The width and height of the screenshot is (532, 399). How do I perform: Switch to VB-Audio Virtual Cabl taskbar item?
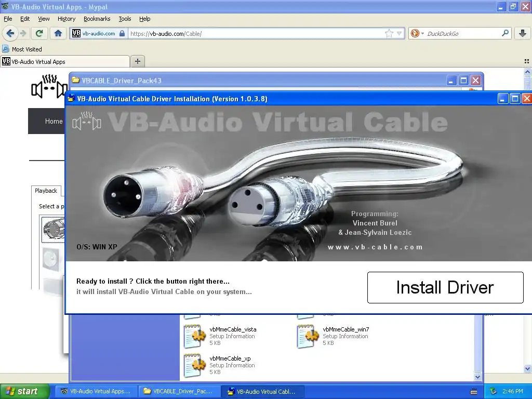click(x=262, y=391)
